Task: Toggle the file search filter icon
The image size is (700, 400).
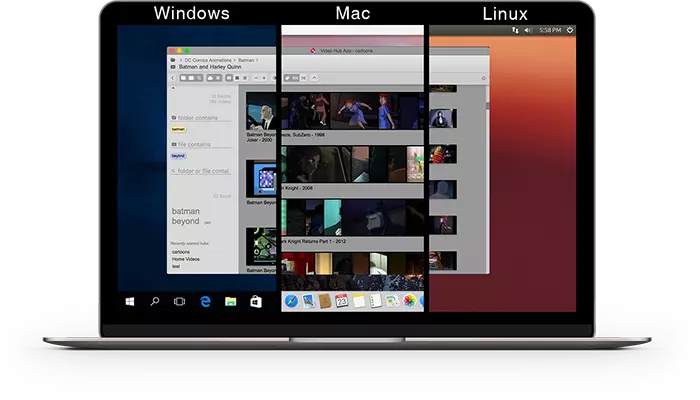Action: point(191,78)
